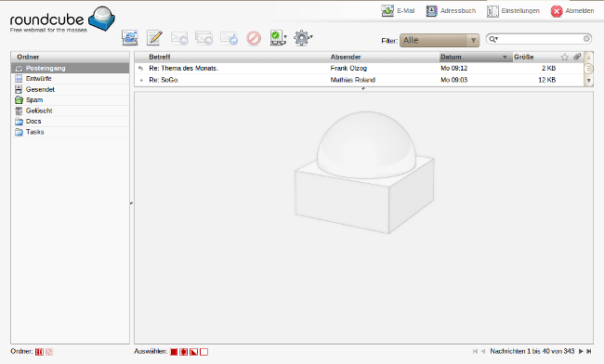Go to the previous page of messages
The height and width of the screenshot is (364, 604).
tap(482, 351)
